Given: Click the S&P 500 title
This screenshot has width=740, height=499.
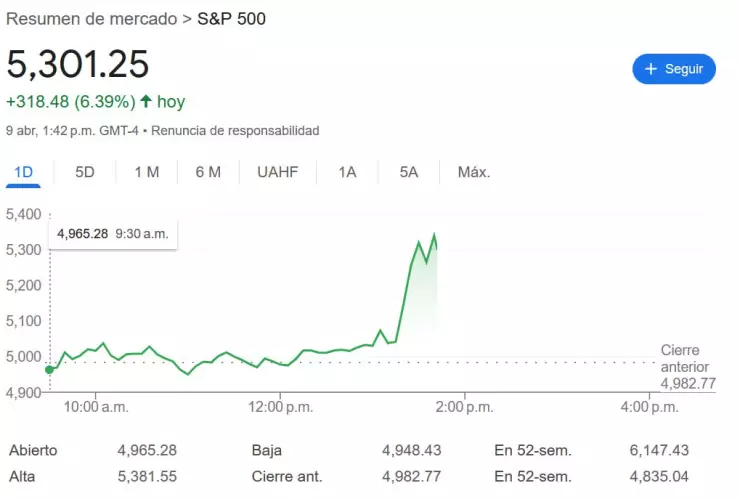Looking at the screenshot, I should 232,18.
